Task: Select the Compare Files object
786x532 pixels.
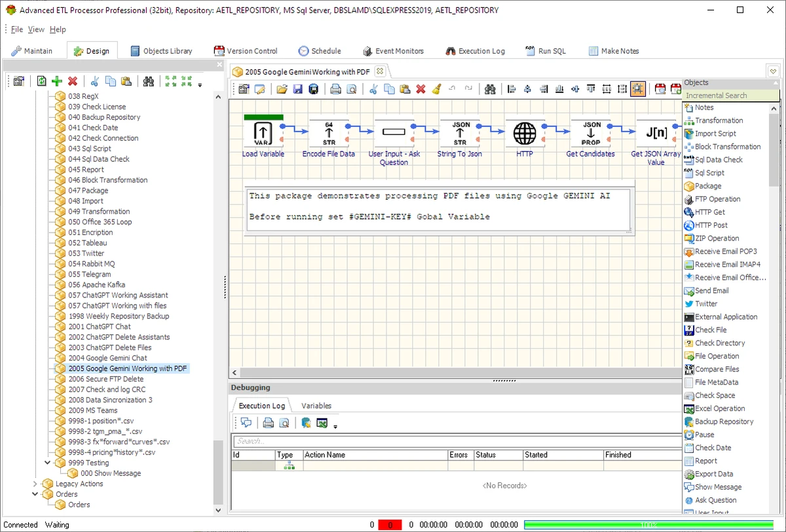Action: click(717, 370)
